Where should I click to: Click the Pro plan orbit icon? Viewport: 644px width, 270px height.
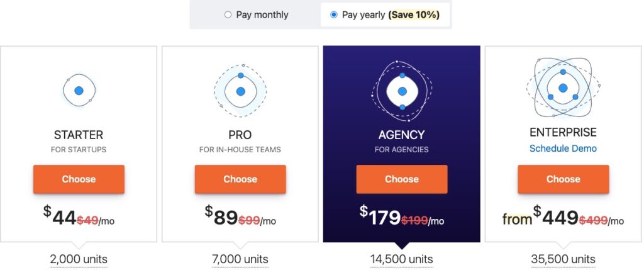click(x=240, y=91)
